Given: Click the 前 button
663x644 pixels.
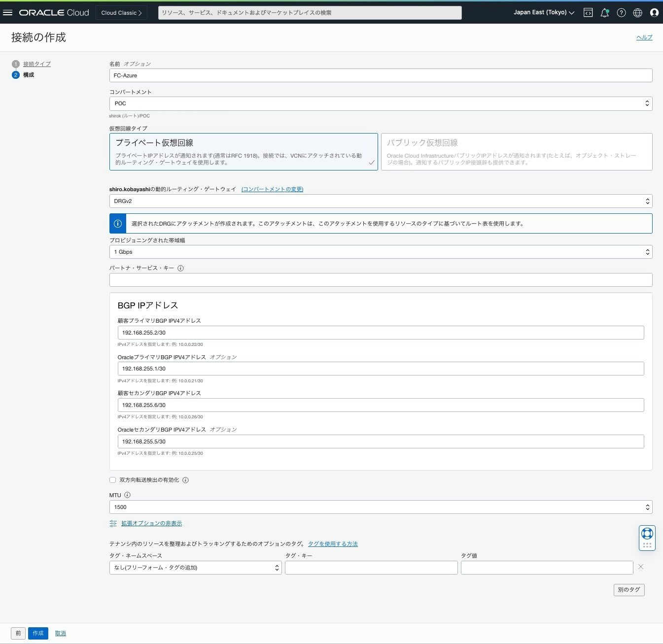Looking at the screenshot, I should pyautogui.click(x=18, y=633).
